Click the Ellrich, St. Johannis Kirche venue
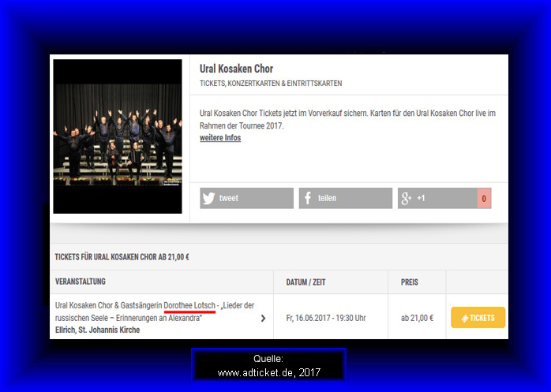Image resolution: width=551 pixels, height=392 pixels. pos(97,330)
